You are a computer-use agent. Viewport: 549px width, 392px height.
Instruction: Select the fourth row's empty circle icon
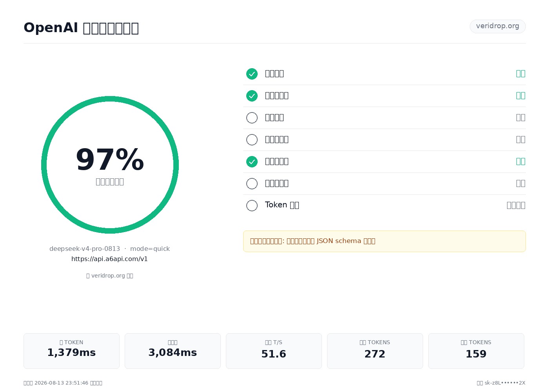252,140
